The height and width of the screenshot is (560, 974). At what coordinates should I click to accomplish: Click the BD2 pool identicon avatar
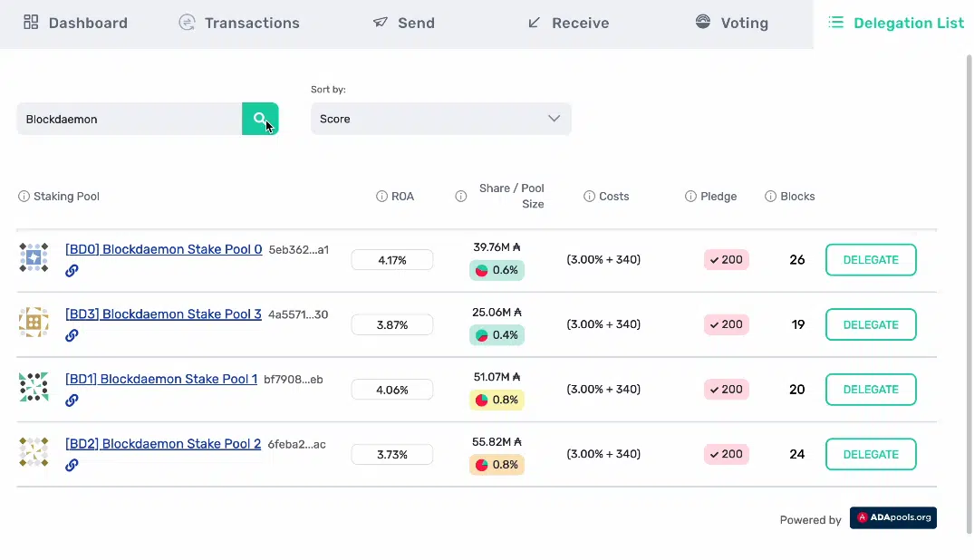coord(34,452)
